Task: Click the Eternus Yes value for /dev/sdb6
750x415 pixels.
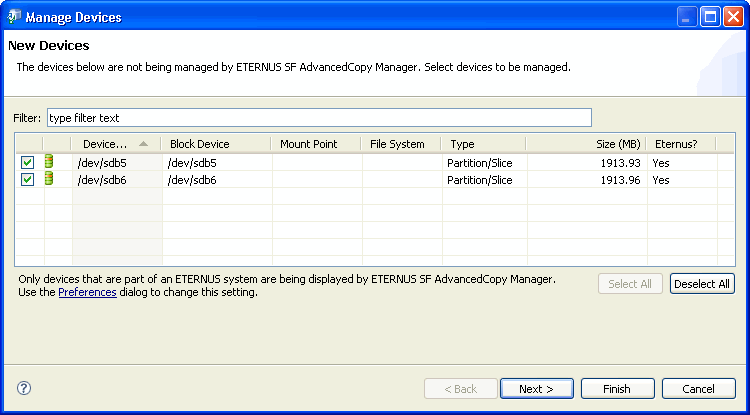Action: click(x=661, y=180)
